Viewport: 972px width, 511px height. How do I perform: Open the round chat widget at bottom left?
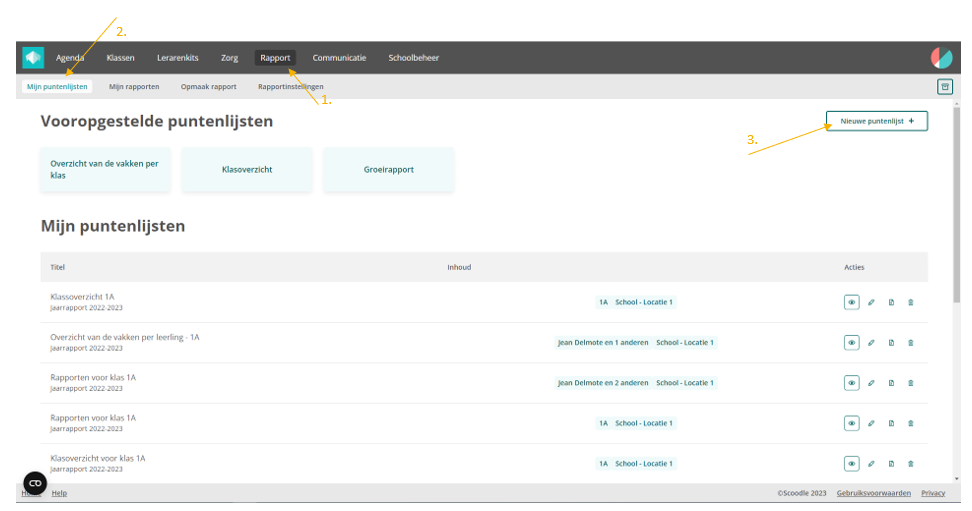pyautogui.click(x=35, y=483)
